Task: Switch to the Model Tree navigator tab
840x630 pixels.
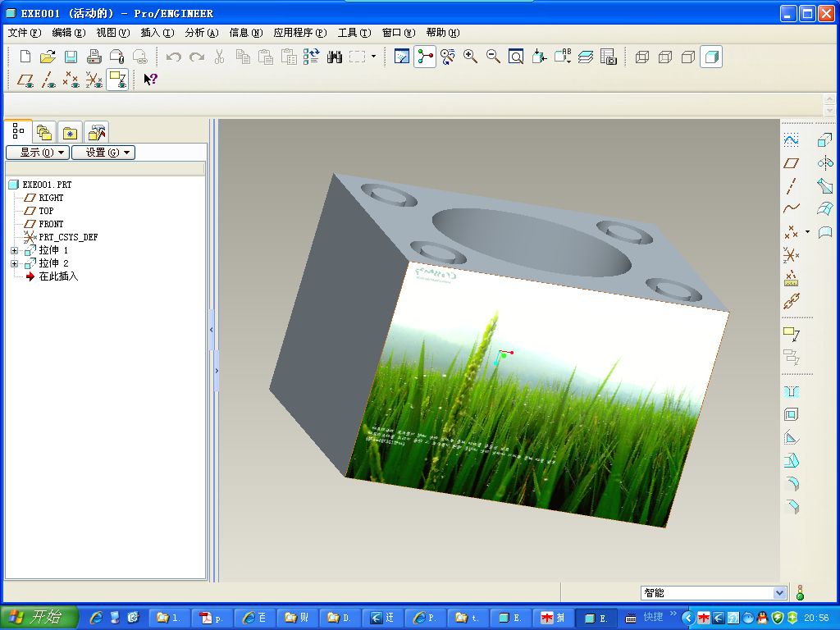Action: [x=18, y=131]
